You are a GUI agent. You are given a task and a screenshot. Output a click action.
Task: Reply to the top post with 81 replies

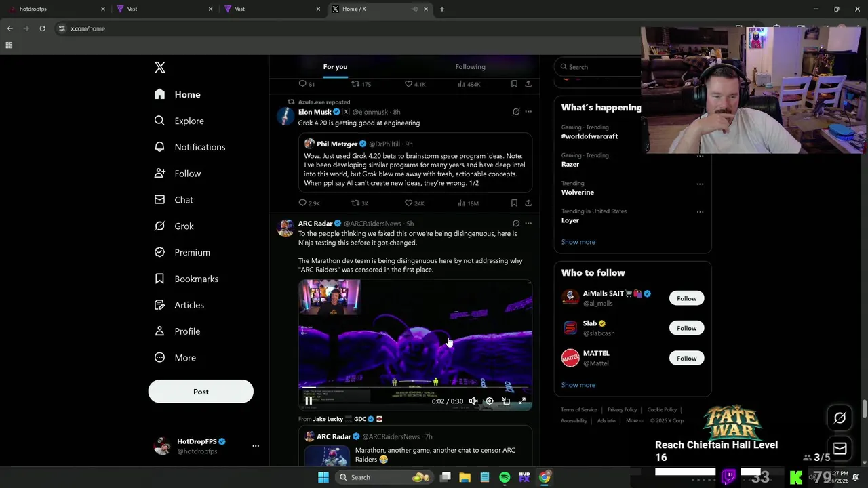(x=307, y=84)
